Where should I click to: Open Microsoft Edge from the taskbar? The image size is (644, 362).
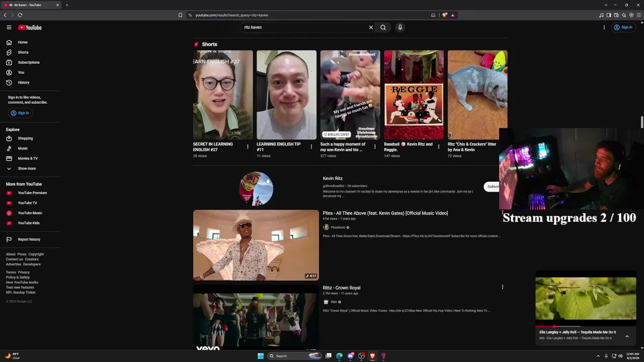coord(340,356)
